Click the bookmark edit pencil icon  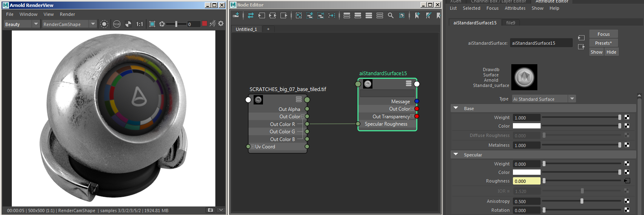428,15
